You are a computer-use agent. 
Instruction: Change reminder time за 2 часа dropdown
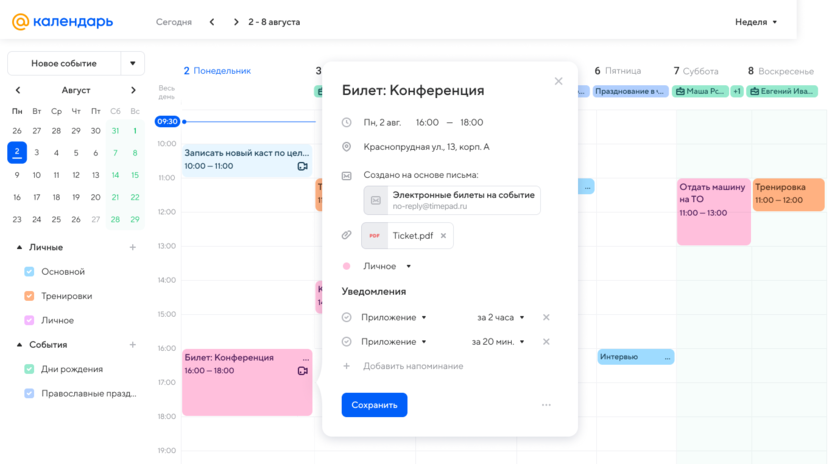pyautogui.click(x=499, y=317)
